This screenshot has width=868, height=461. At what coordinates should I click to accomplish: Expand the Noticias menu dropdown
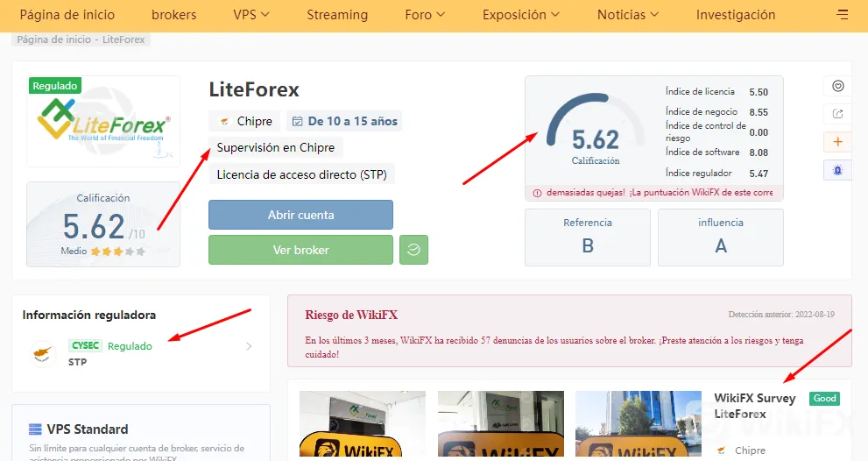point(628,15)
